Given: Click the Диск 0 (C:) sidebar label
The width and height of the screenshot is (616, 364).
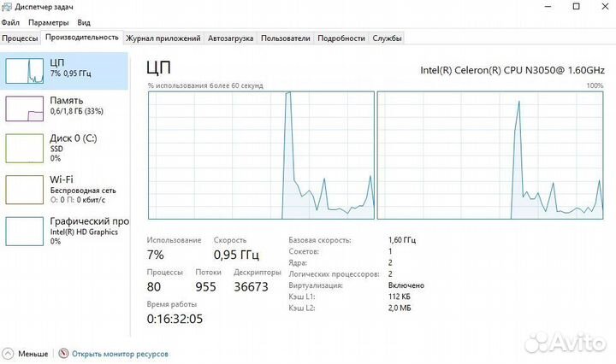Looking at the screenshot, I should [x=74, y=138].
